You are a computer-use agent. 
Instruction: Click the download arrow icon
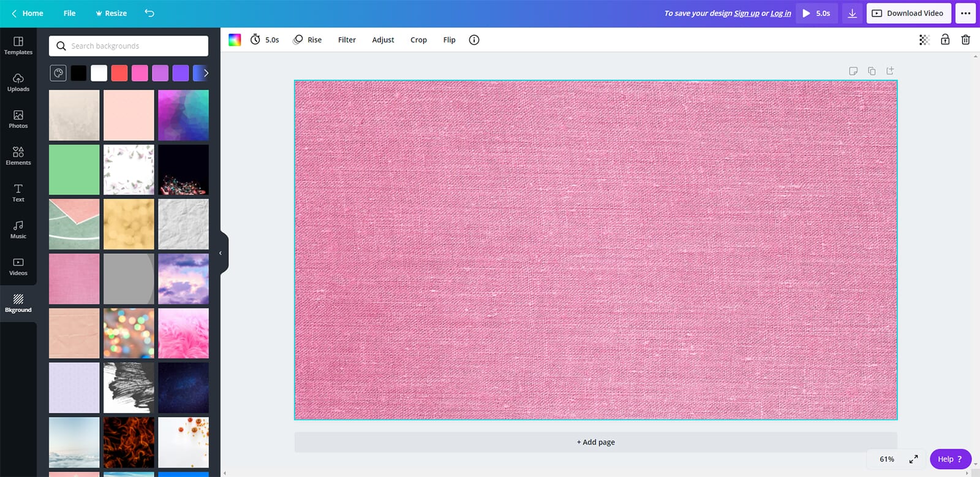(x=852, y=13)
